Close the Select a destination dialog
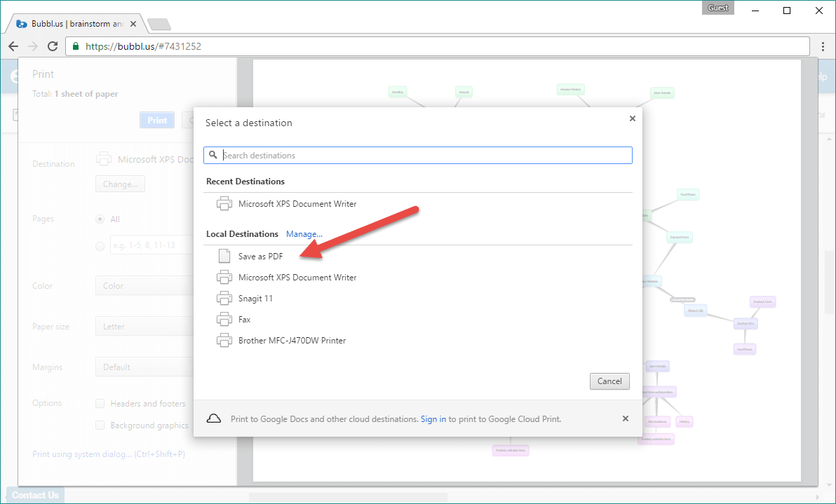Screen dimensions: 836x504 (x=633, y=118)
